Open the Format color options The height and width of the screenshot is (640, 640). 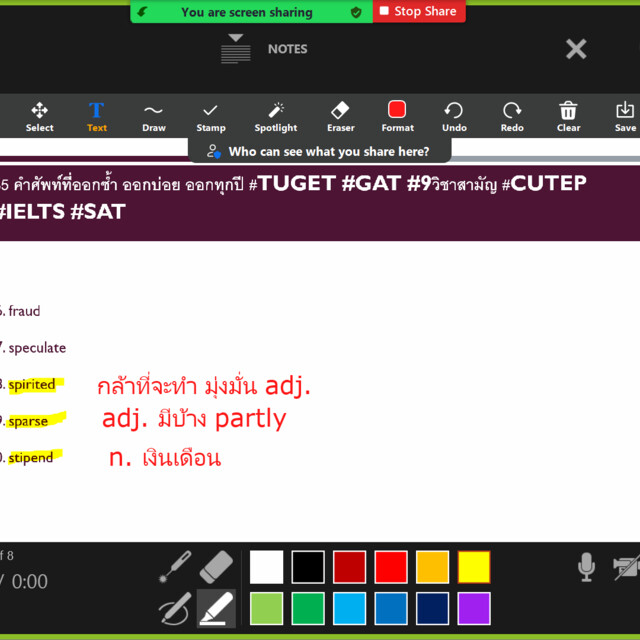pyautogui.click(x=397, y=117)
